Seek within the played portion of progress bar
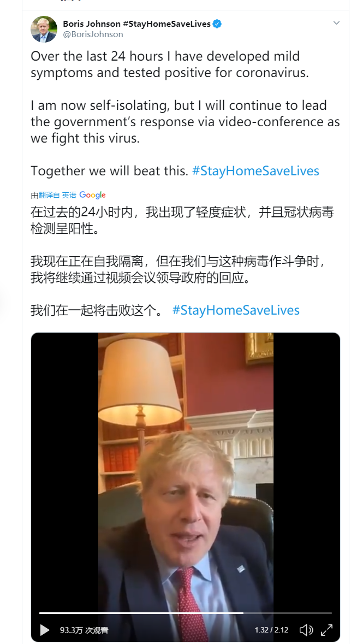The image size is (357, 644). [141, 613]
